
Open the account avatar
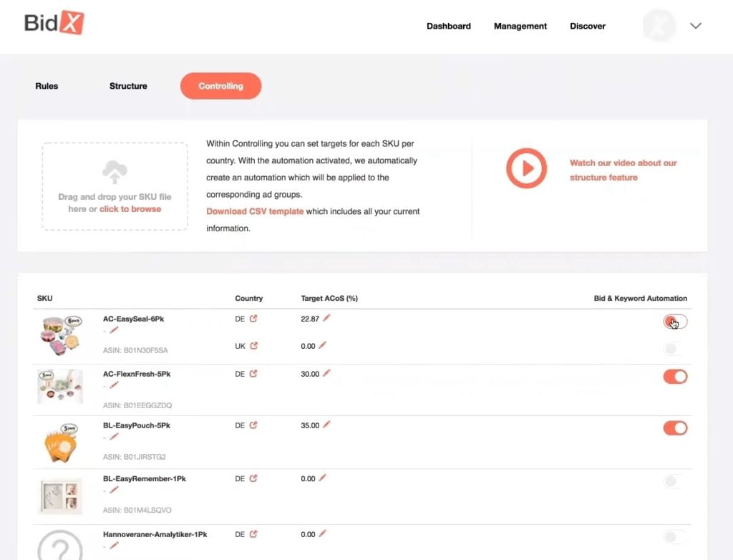[659, 25]
